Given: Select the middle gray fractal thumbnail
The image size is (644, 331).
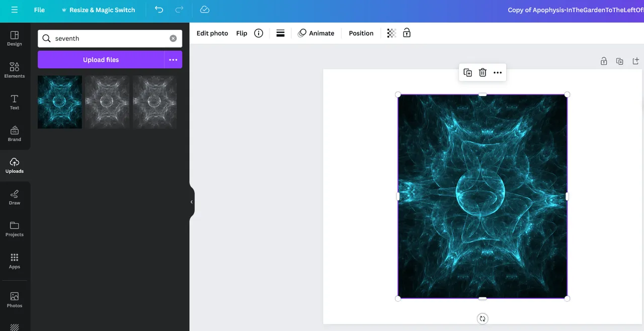Looking at the screenshot, I should pyautogui.click(x=107, y=102).
